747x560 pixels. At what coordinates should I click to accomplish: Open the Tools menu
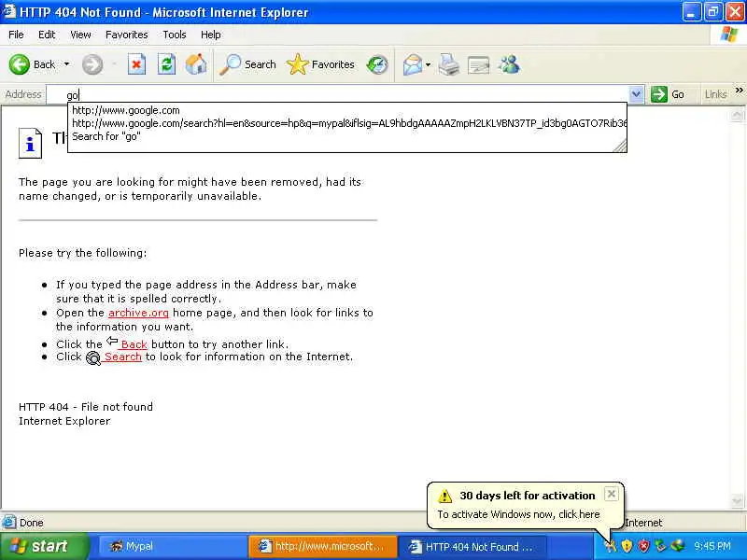(175, 35)
